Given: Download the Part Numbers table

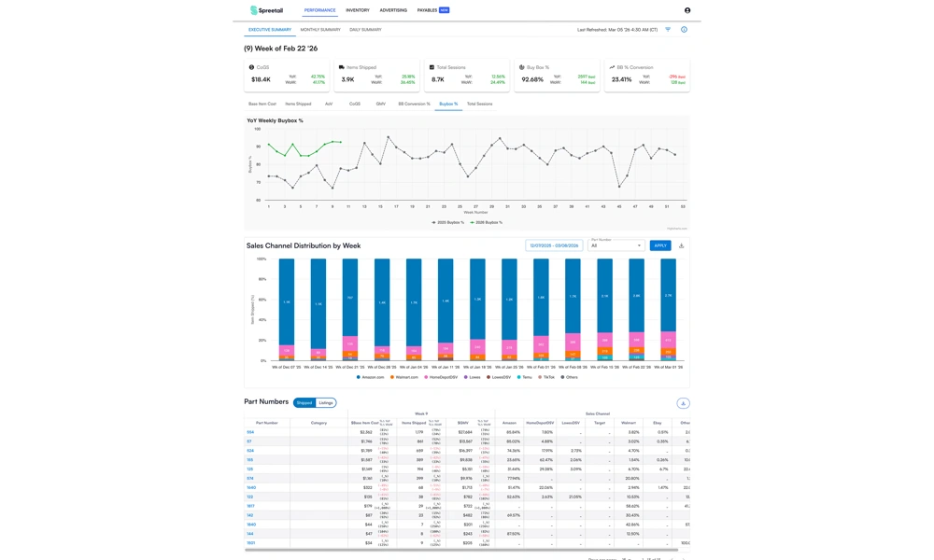Looking at the screenshot, I should 683,403.
